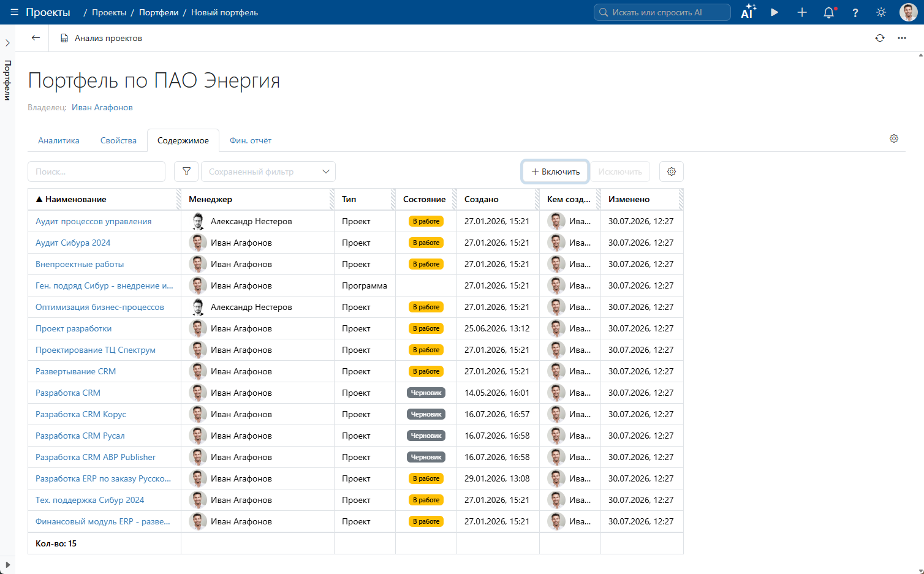Click the play icon in top bar
The image size is (924, 574).
774,12
